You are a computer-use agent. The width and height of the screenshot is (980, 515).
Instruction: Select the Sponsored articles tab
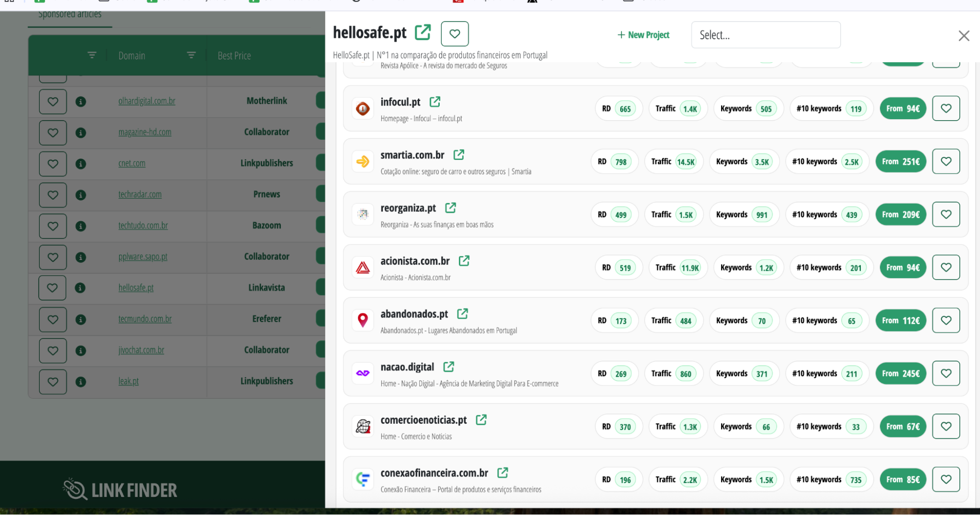[70, 15]
